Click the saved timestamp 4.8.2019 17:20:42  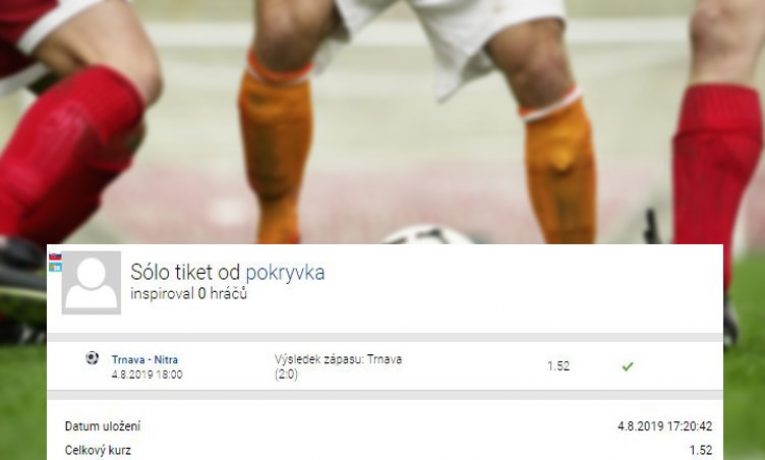point(665,426)
